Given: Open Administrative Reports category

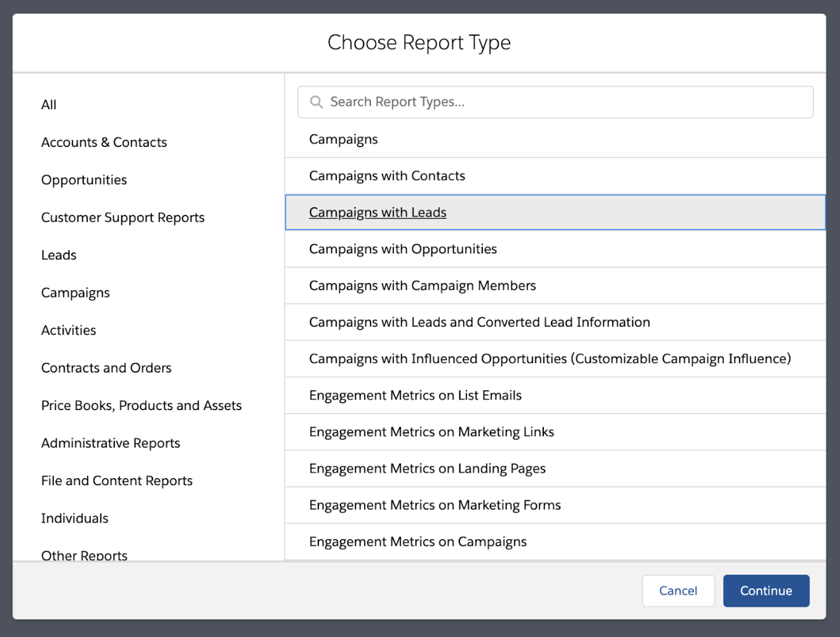Looking at the screenshot, I should click(111, 443).
